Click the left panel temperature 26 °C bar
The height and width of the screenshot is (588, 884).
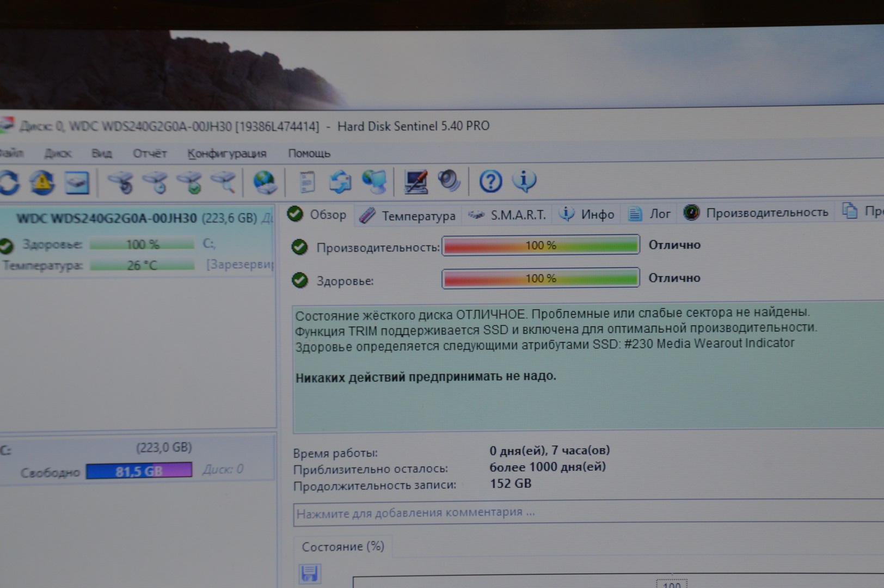click(142, 266)
